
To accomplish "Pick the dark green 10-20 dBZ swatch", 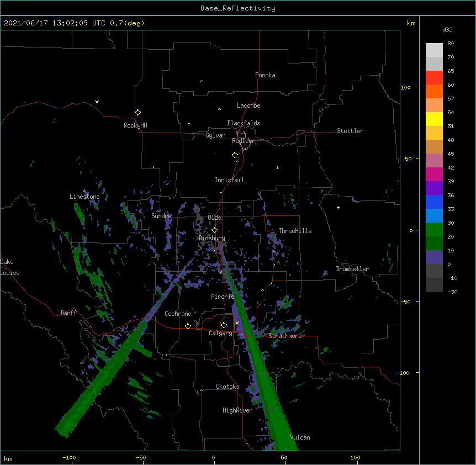I will (434, 243).
